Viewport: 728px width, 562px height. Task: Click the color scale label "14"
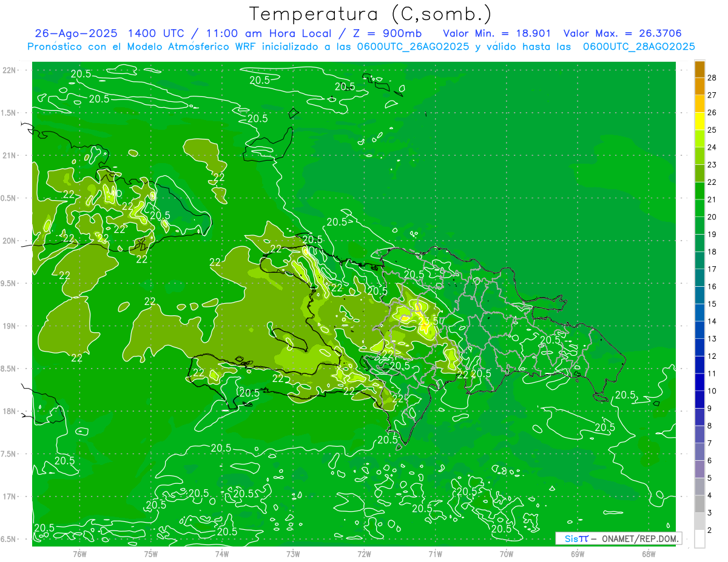point(712,321)
